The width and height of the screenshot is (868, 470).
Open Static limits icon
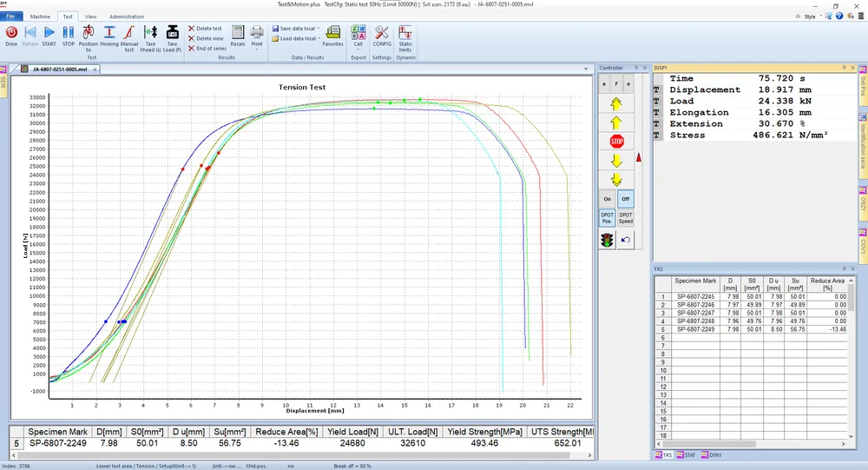405,33
